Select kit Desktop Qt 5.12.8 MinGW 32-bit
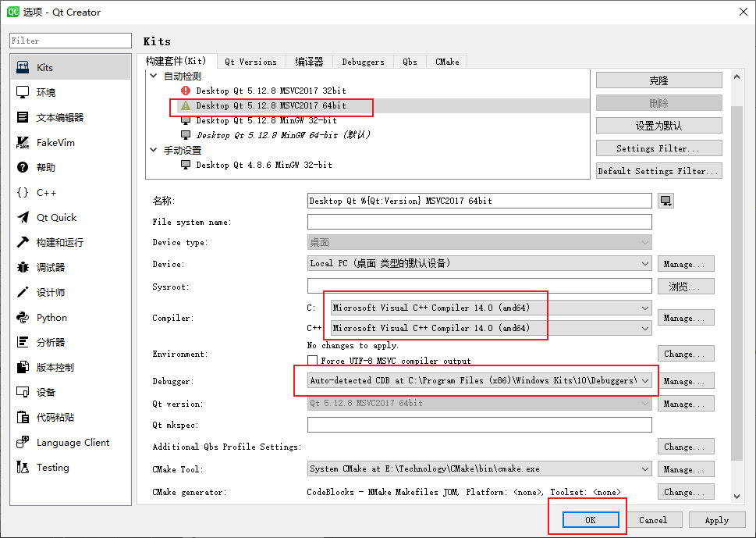Screen dimensions: 756x538 click(x=267, y=120)
